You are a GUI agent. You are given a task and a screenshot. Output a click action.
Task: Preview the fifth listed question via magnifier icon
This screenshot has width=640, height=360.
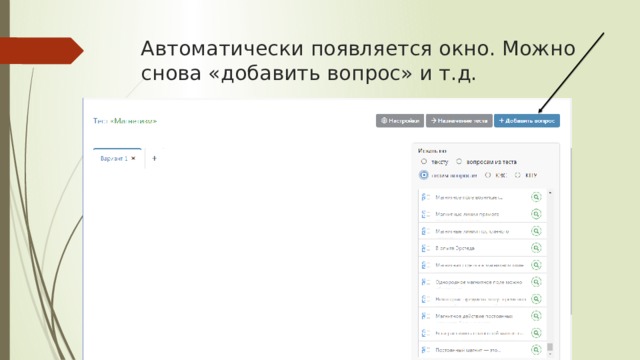pyautogui.click(x=536, y=265)
